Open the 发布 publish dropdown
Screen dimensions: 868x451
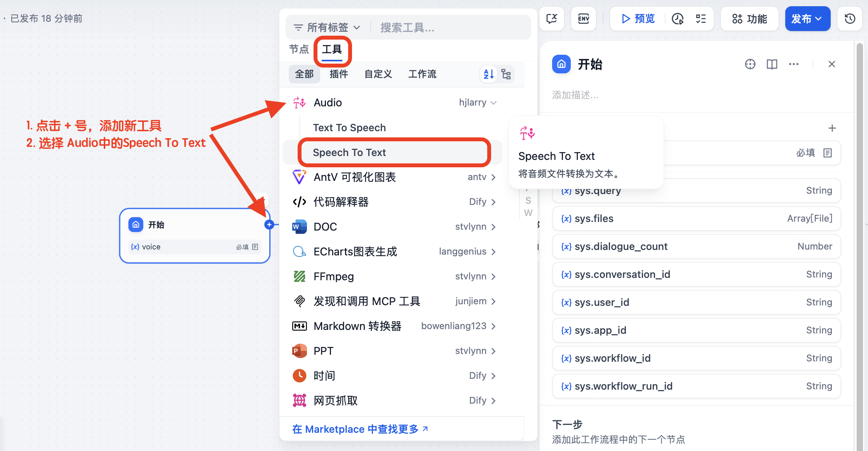807,19
